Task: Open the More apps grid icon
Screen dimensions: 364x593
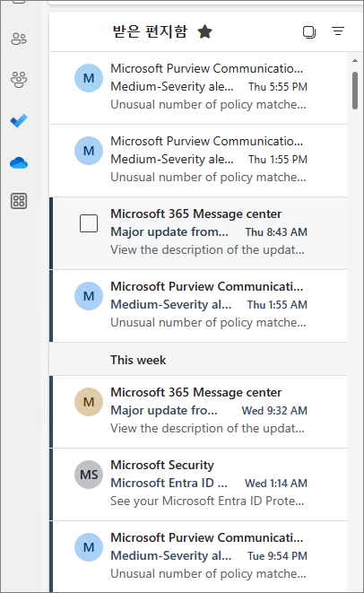Action: pos(19,201)
